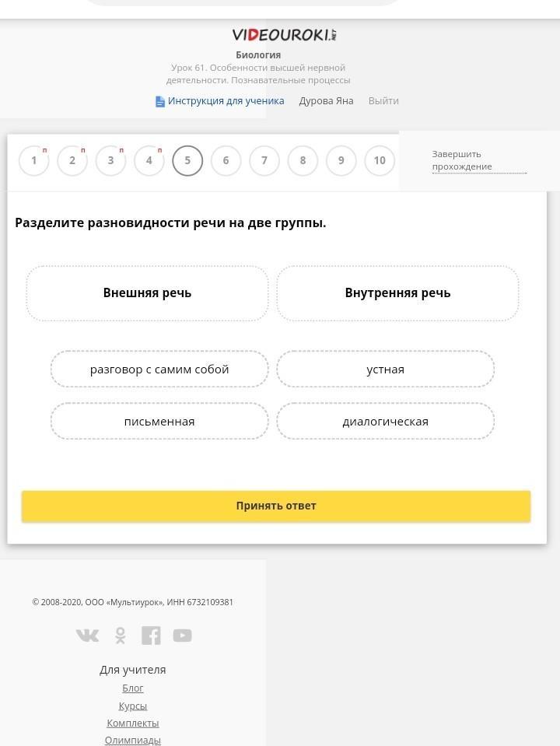Viewport: 560px width, 746px height.
Task: Select the 'разговор с самим собой' option
Action: pos(159,369)
